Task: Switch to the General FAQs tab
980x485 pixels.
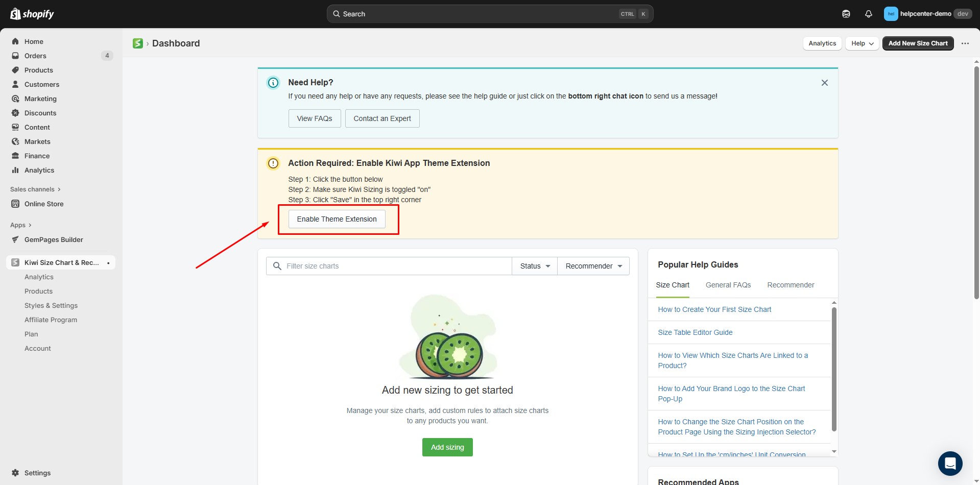Action: (728, 285)
